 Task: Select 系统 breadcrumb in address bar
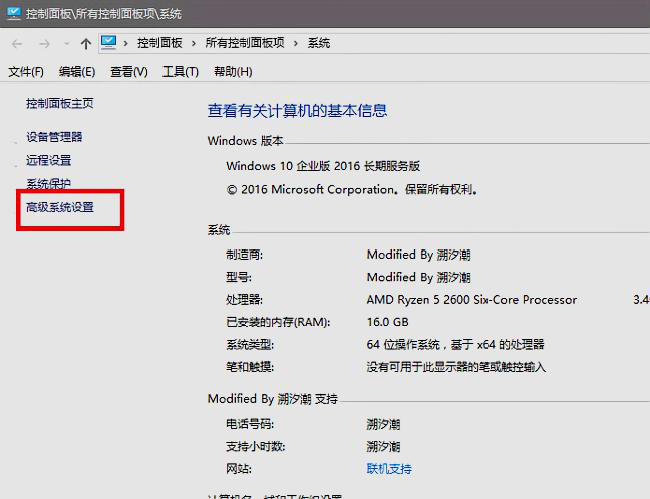319,43
